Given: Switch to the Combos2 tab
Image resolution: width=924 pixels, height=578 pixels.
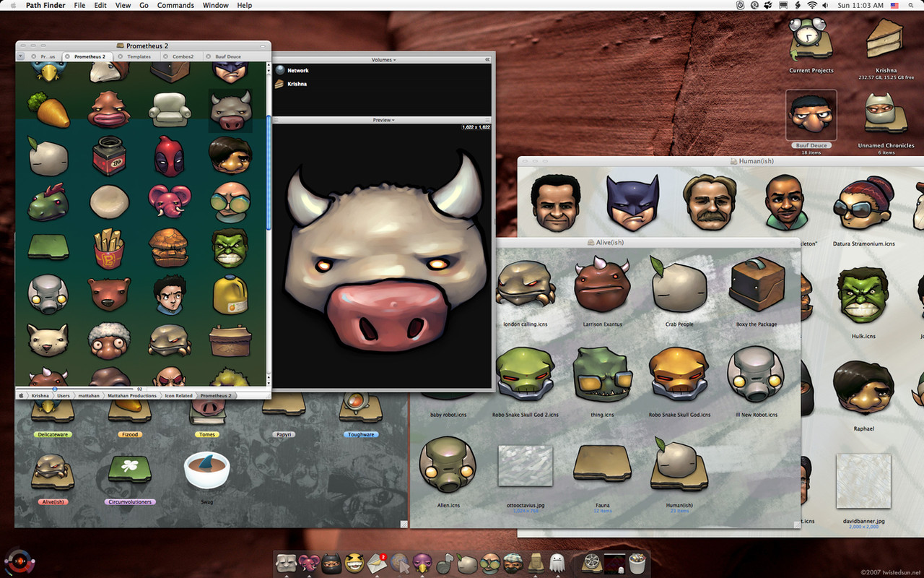Looking at the screenshot, I should click(183, 56).
